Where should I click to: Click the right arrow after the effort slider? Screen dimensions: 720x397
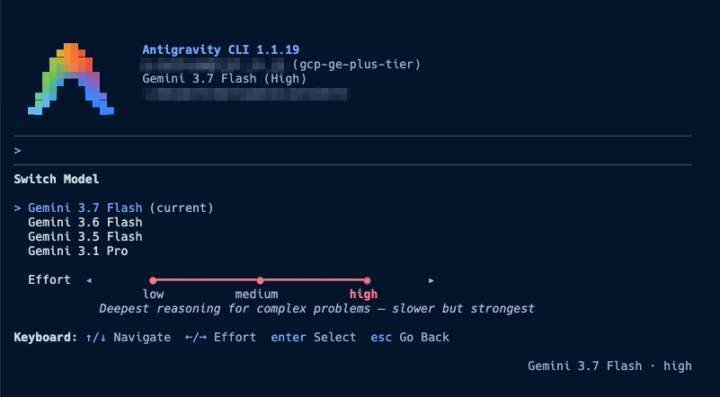pos(431,280)
